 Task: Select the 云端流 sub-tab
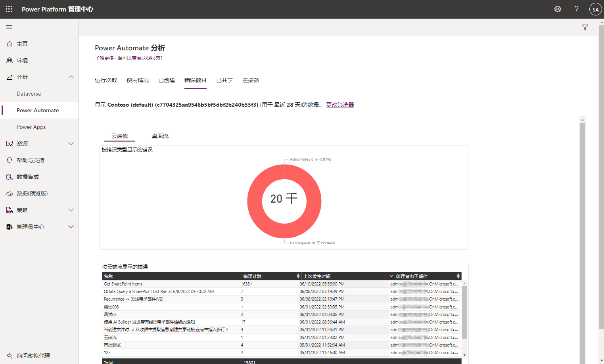120,136
